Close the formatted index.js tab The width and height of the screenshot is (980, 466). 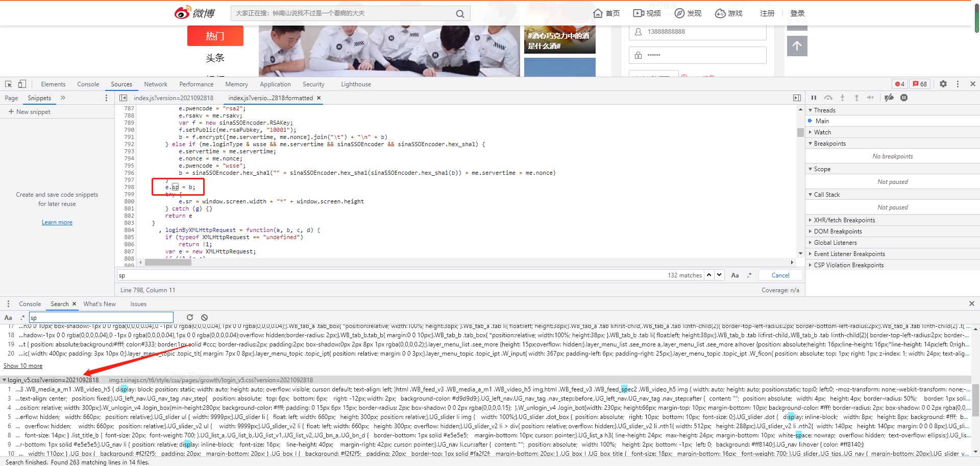click(319, 98)
